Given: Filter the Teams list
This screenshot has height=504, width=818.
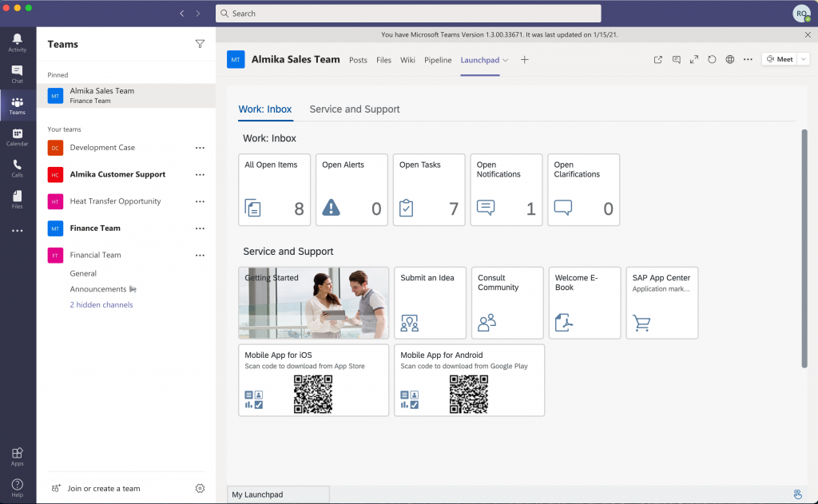Looking at the screenshot, I should (x=200, y=44).
